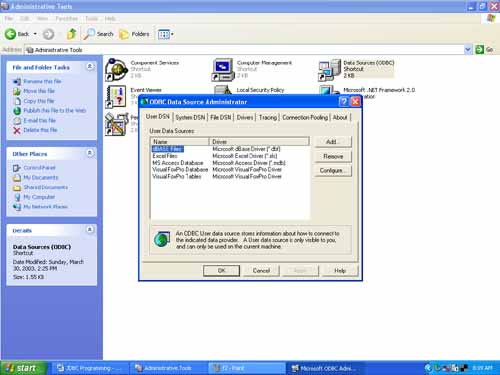Click Delete this file link
This screenshot has width=500, height=375.
[x=40, y=130]
